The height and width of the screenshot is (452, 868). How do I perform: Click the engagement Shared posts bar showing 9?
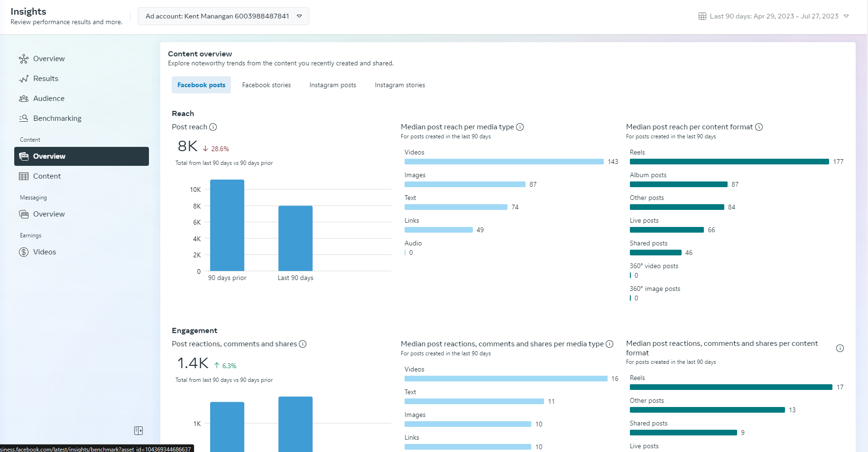tap(683, 433)
